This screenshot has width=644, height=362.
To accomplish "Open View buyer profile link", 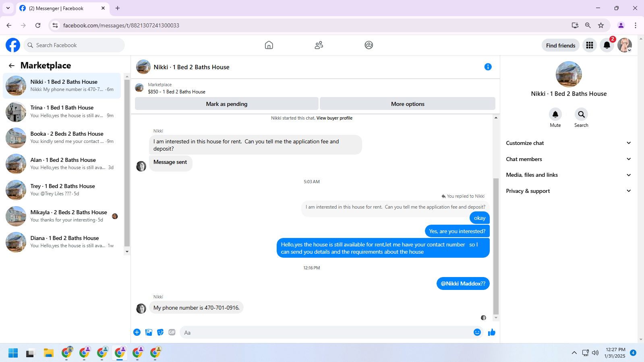I will 334,118.
